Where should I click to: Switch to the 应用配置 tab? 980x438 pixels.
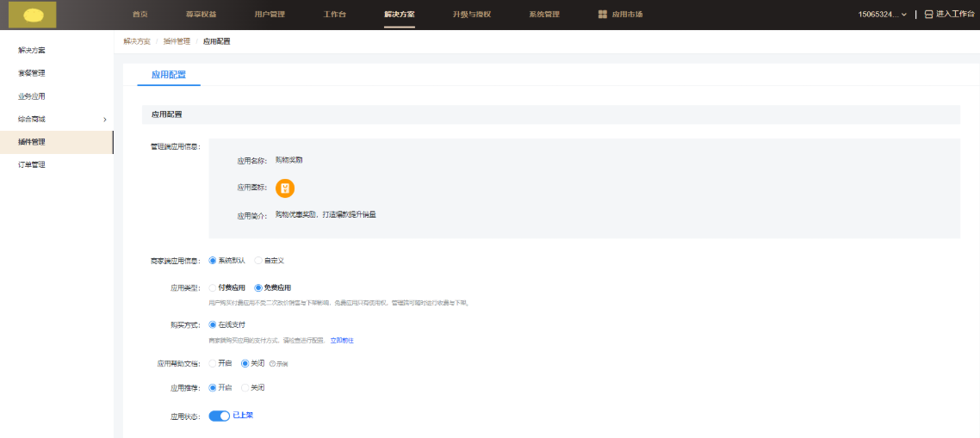tap(169, 75)
